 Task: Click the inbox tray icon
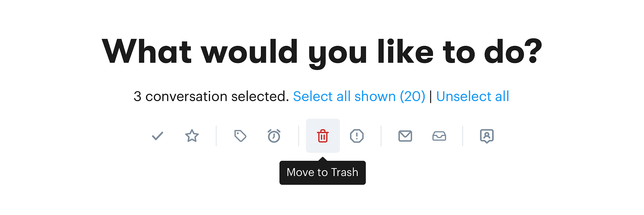point(439,136)
